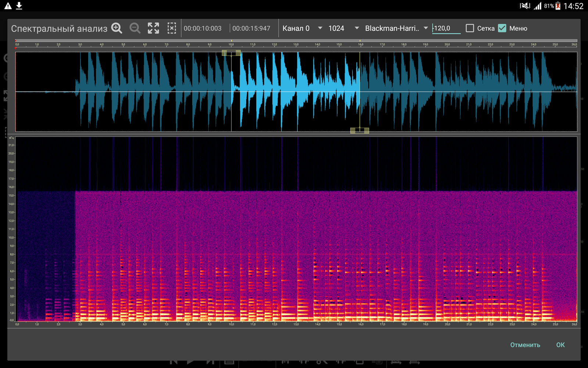Image resolution: width=588 pixels, height=368 pixels.
Task: Click the selection start time 00:00:10:003
Action: click(x=202, y=28)
